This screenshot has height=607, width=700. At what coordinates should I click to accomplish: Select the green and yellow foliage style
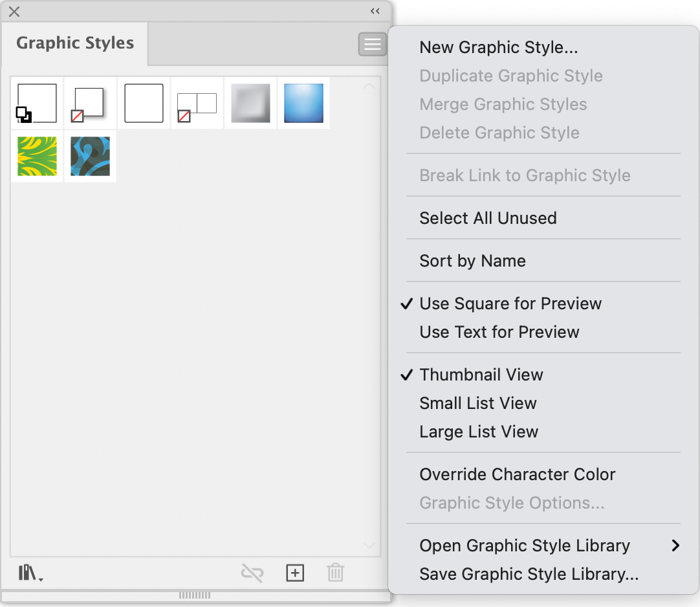[x=37, y=157]
